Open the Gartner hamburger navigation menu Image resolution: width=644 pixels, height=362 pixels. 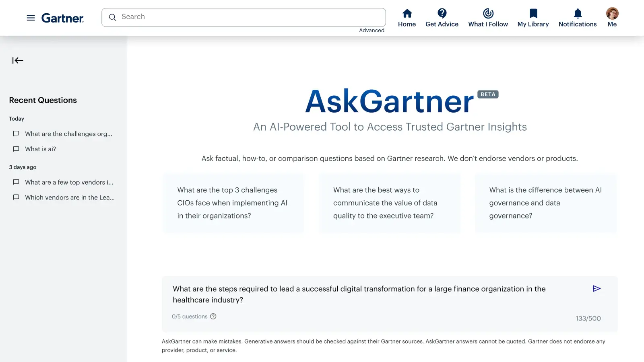tap(31, 18)
